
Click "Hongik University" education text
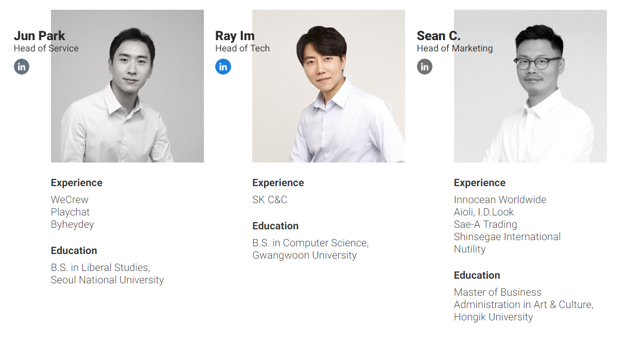[493, 317]
